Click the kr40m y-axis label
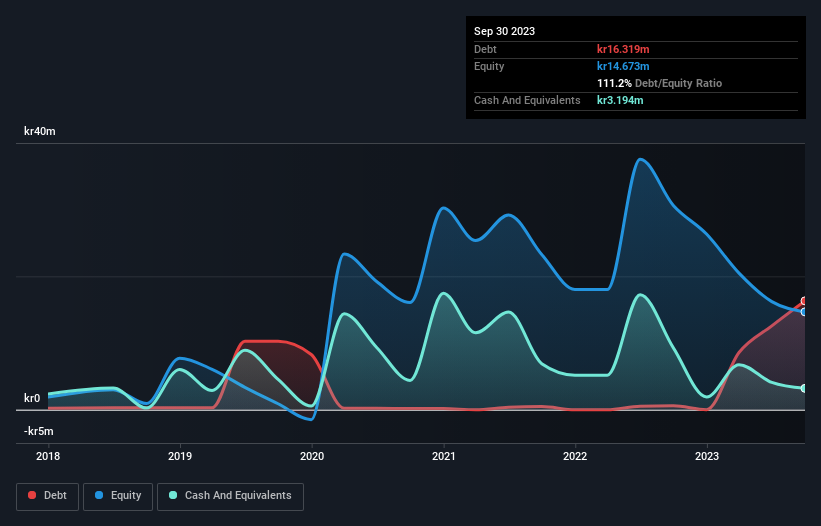The image size is (821, 526). (x=40, y=131)
